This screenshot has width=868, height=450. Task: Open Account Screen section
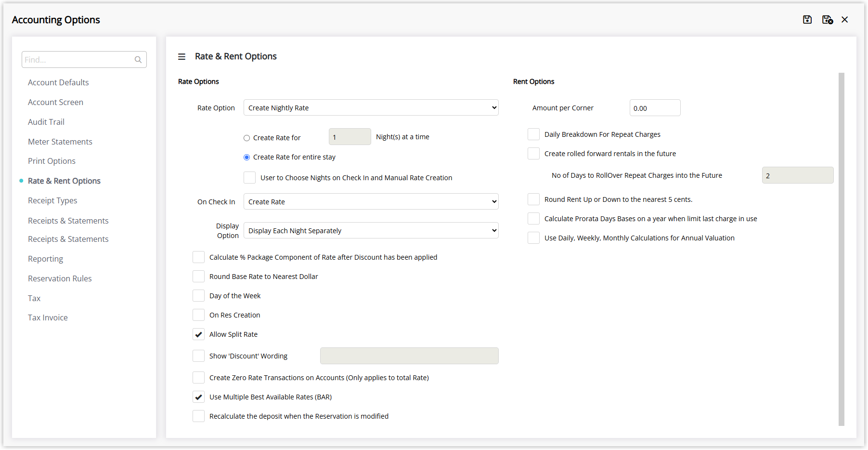point(55,102)
